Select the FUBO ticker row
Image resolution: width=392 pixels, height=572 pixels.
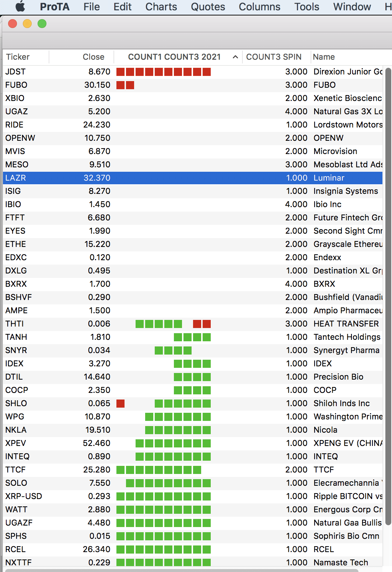tap(193, 85)
